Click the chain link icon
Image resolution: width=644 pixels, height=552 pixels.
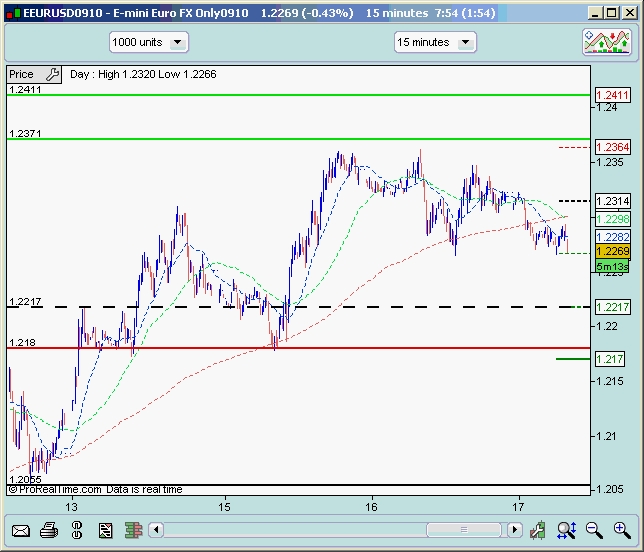click(75, 530)
